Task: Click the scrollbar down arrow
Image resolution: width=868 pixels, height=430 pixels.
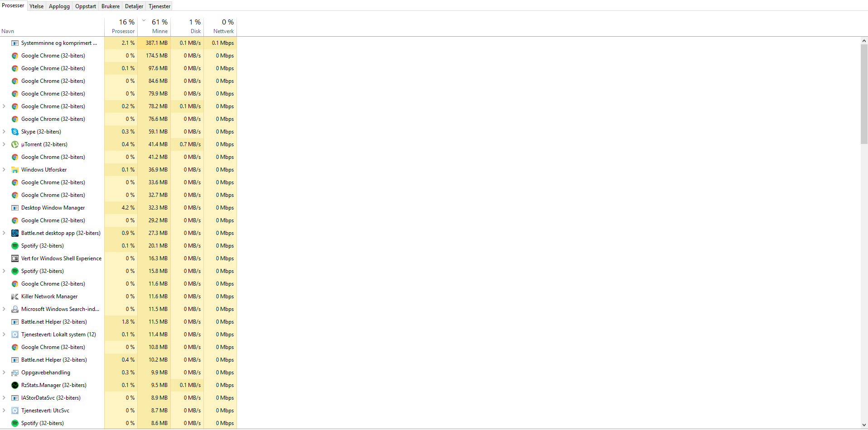Action: [x=864, y=425]
